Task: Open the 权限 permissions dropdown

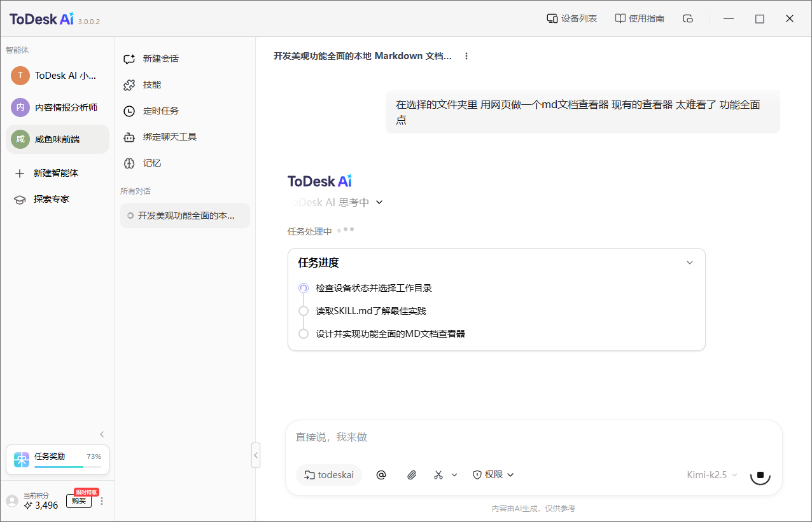Action: [x=493, y=474]
